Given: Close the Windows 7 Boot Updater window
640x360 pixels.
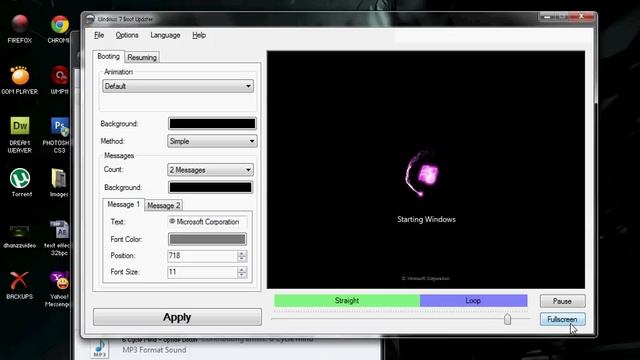Looking at the screenshot, I should pos(582,17).
